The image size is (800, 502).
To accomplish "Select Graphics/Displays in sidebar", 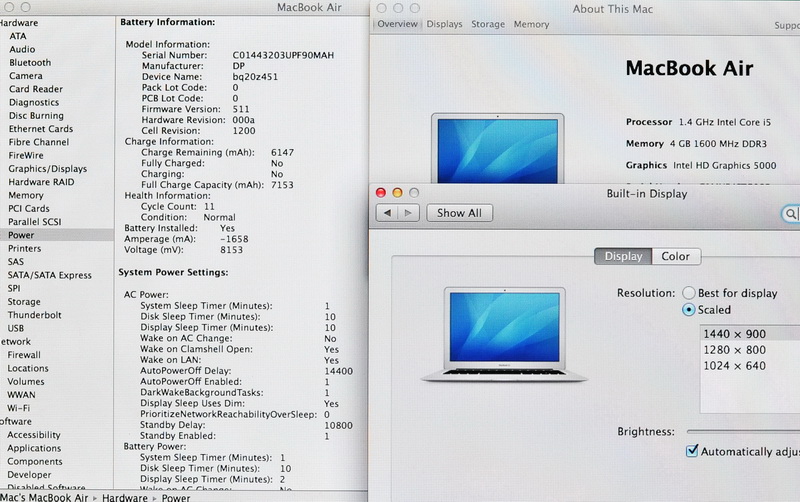I will (x=47, y=168).
